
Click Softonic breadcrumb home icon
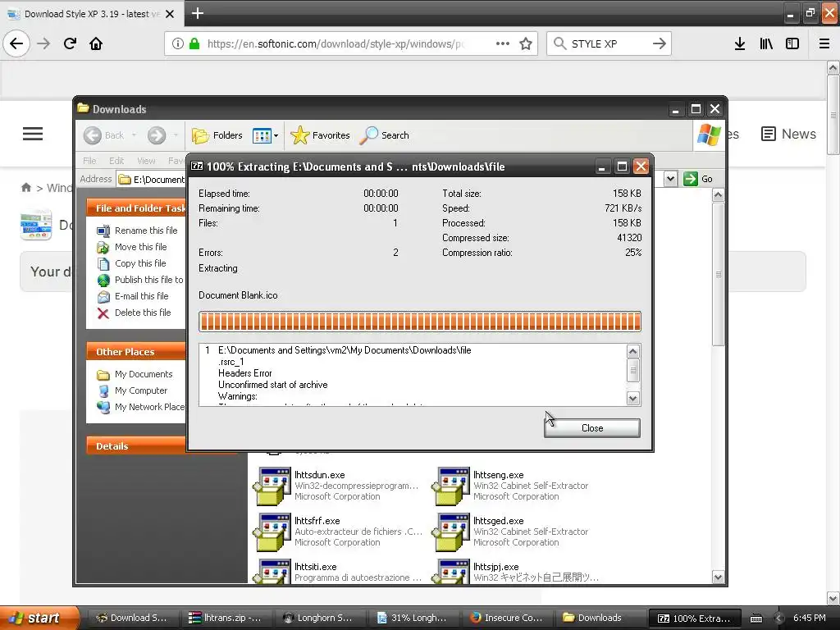pos(25,188)
